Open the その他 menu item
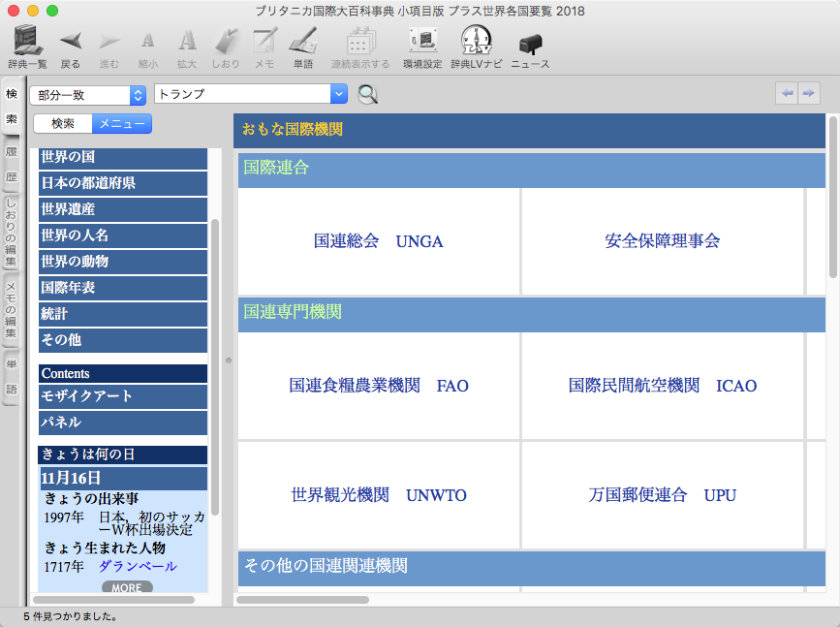The image size is (840, 627). (x=123, y=341)
